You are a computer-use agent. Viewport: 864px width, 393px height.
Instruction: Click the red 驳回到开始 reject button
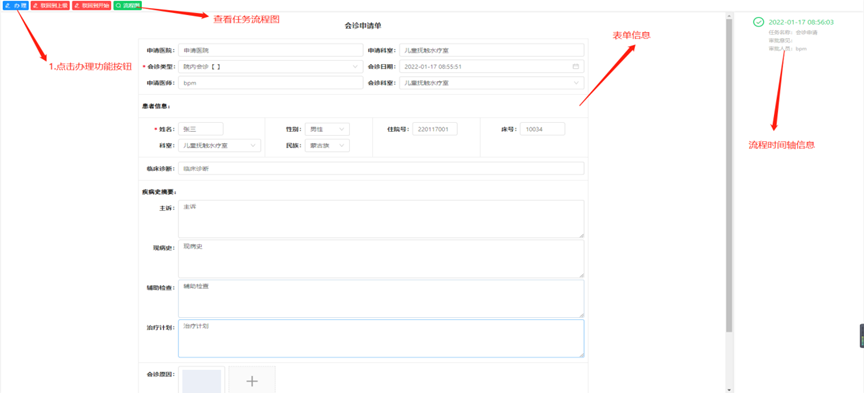(91, 6)
